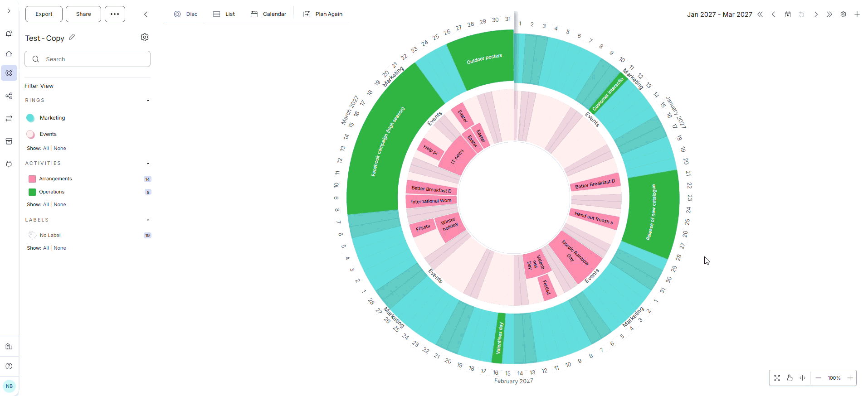Open the announcements megaphone icon
The image size is (868, 396).
pyautogui.click(x=9, y=34)
